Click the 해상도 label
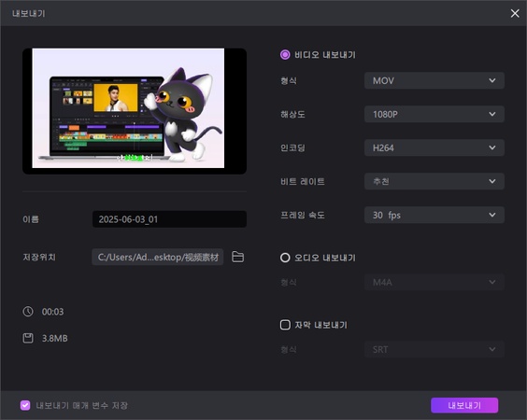This screenshot has height=420, width=527. point(292,114)
